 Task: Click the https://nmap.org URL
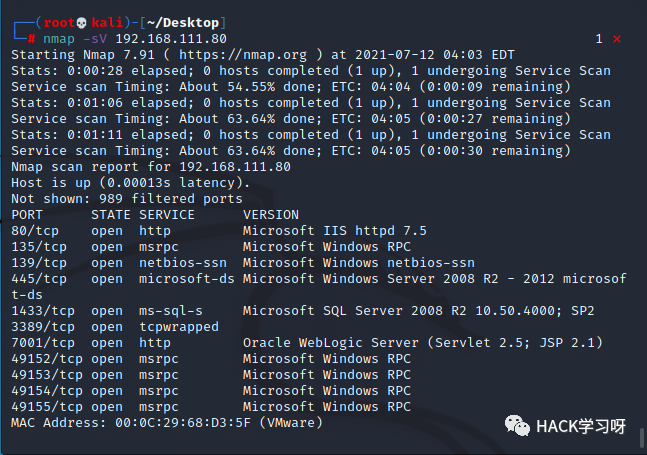point(243,55)
